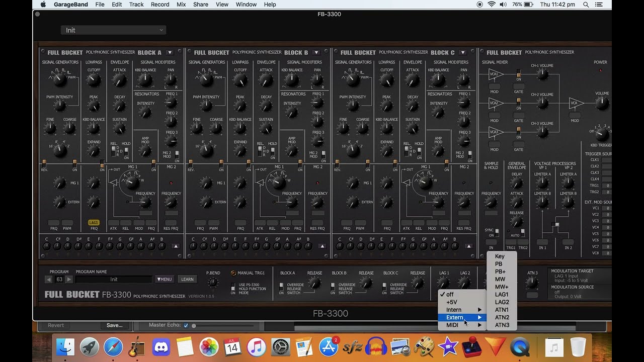The image size is (644, 362).
Task: Click the VCA1 MOD button
Action: click(494, 86)
